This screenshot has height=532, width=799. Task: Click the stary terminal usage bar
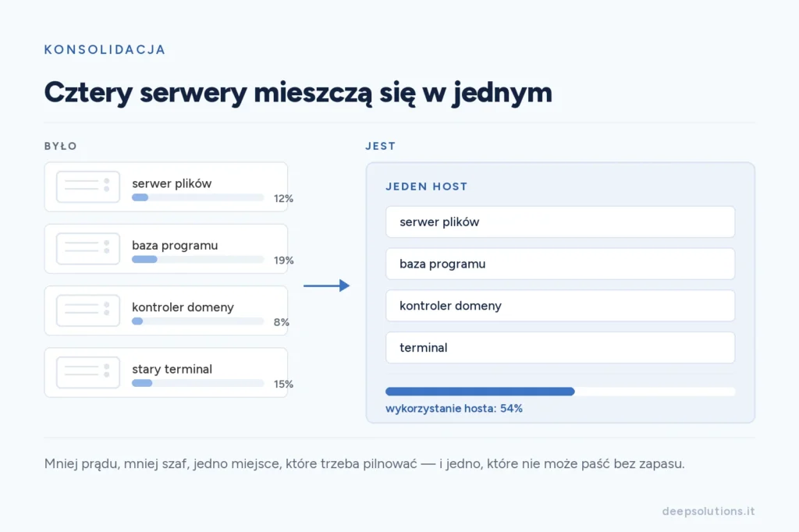pos(197,383)
